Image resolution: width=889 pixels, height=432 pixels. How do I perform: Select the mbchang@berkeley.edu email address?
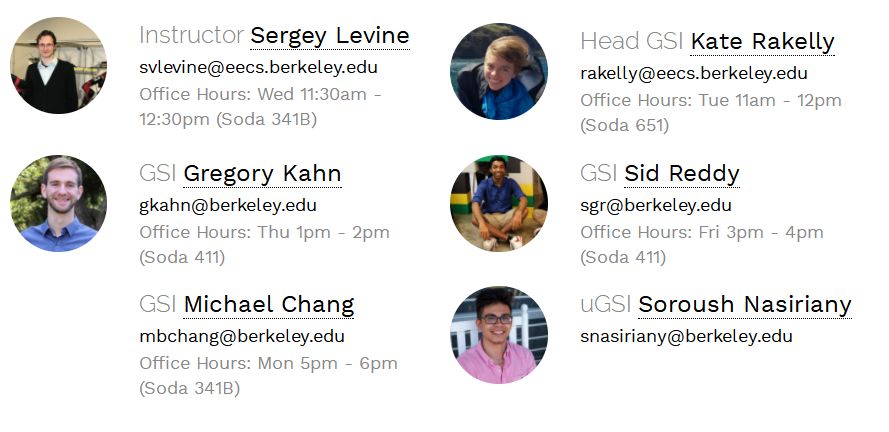pyautogui.click(x=241, y=336)
